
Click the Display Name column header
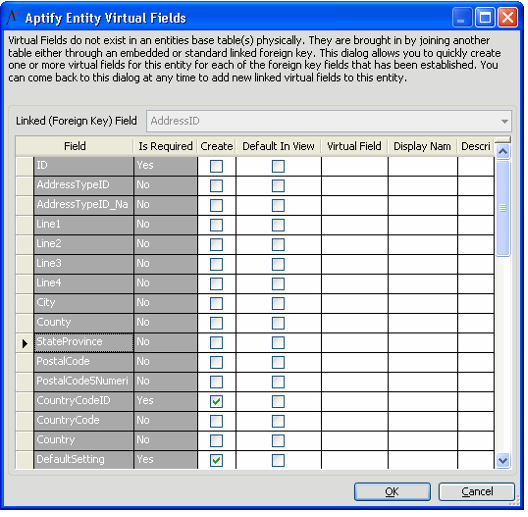(x=422, y=146)
